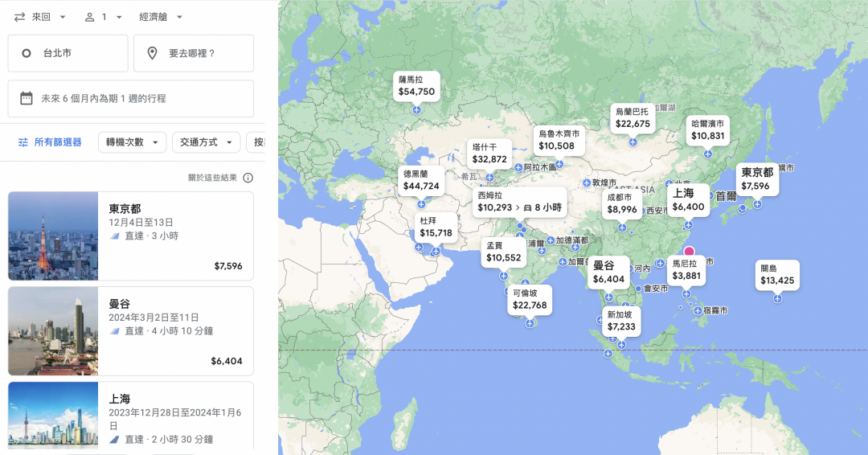Click the calendar icon in date field
This screenshot has height=455, width=868.
27,98
